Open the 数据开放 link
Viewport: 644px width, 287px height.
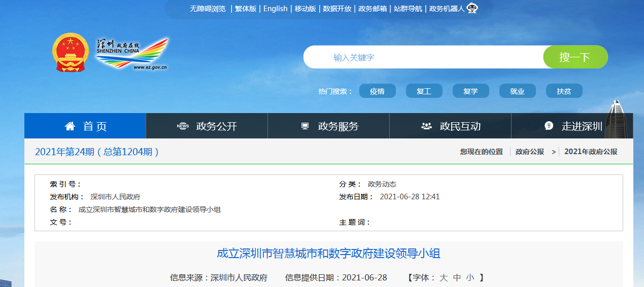coord(337,9)
